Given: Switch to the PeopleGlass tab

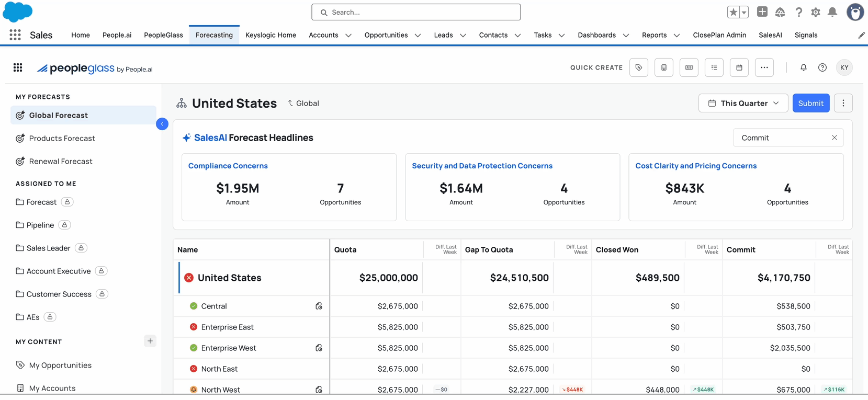Looking at the screenshot, I should click(x=163, y=35).
